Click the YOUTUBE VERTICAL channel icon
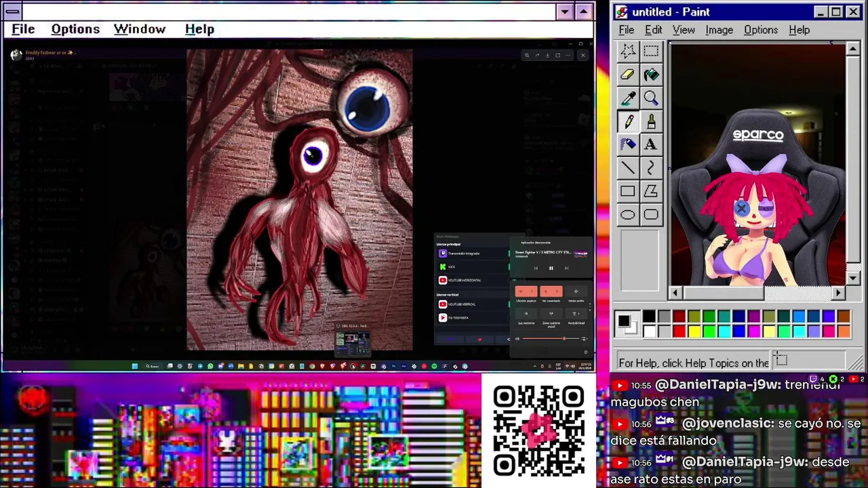Screen dimensions: 868x488 click(443, 304)
